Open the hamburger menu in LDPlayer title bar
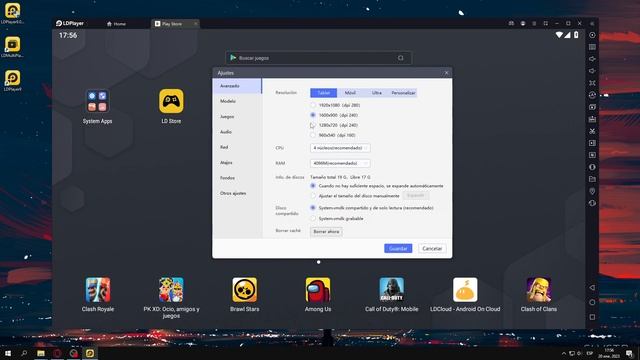 534,24
